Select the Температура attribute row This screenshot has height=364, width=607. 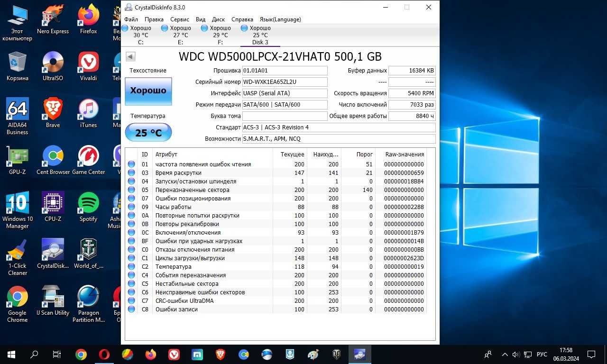pyautogui.click(x=276, y=266)
